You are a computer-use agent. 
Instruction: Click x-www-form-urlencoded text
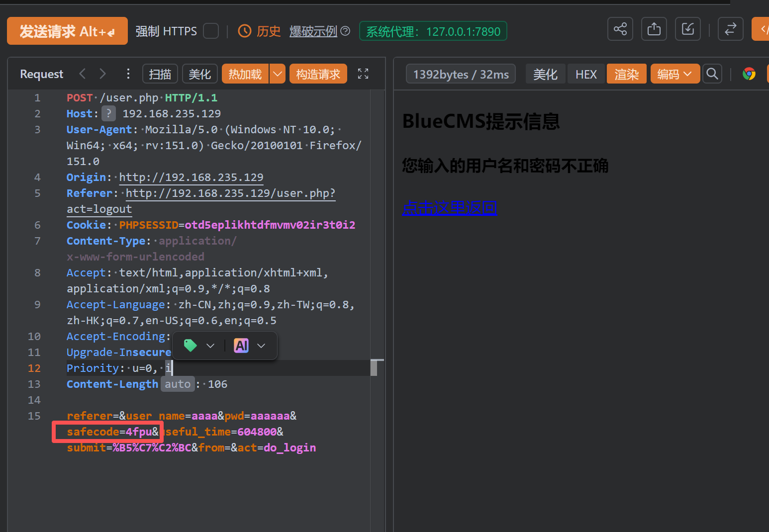pos(135,257)
